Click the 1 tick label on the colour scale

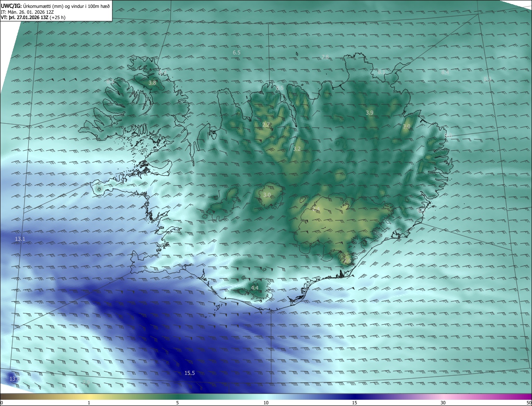tap(89, 403)
